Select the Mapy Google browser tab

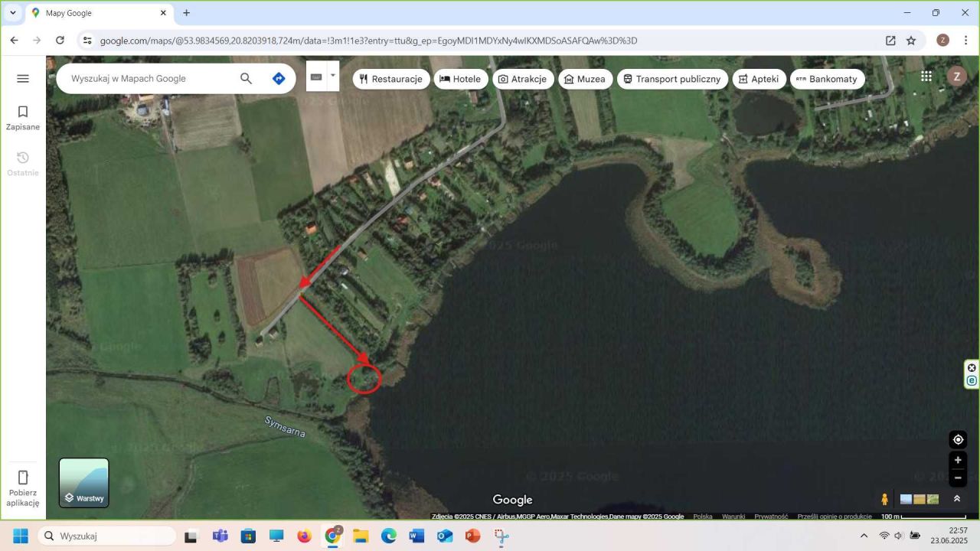click(100, 13)
